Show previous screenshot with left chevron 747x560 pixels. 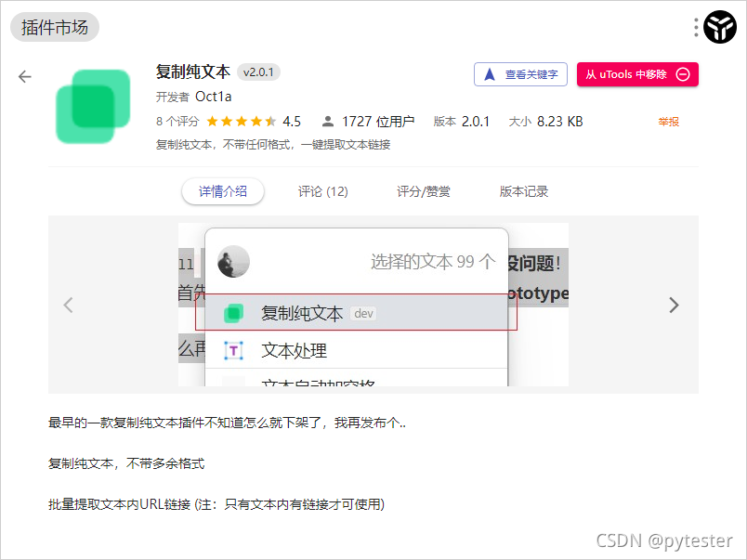(x=68, y=305)
